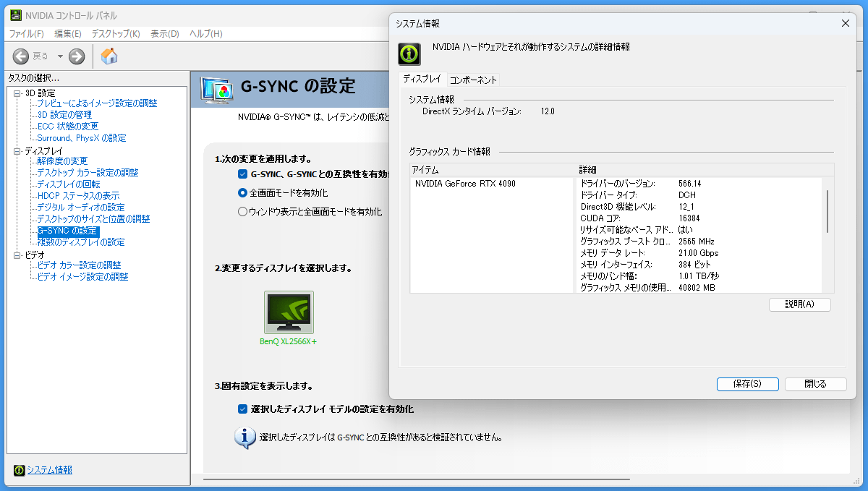868x491 pixels.
Task: Click the アイテム column header
Action: click(x=493, y=169)
